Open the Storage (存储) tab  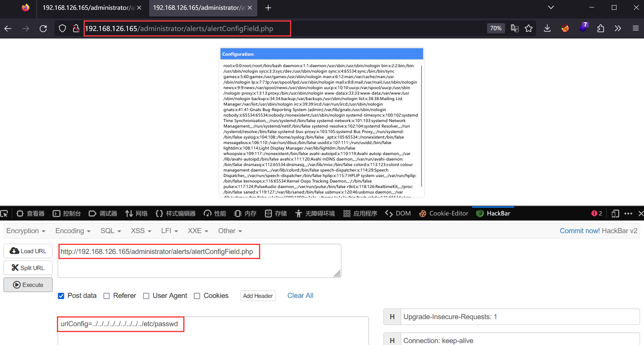tap(275, 214)
